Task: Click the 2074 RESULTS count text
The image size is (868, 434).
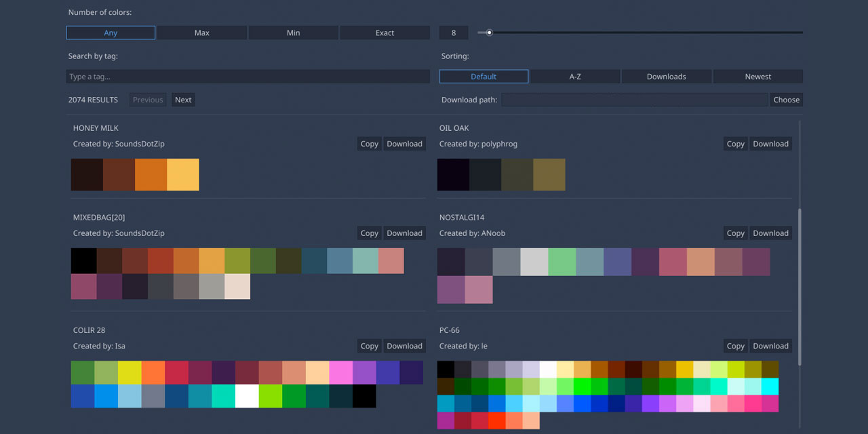Action: coord(93,100)
